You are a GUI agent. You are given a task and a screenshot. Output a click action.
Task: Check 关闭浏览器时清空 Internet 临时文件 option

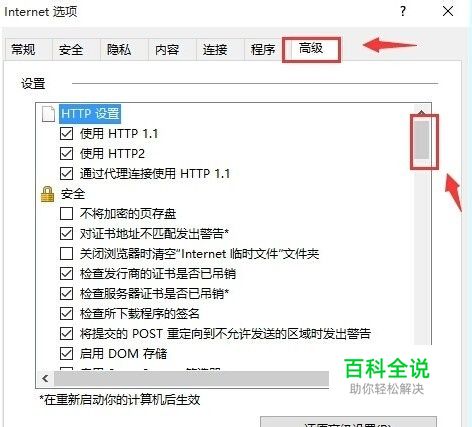tap(66, 254)
